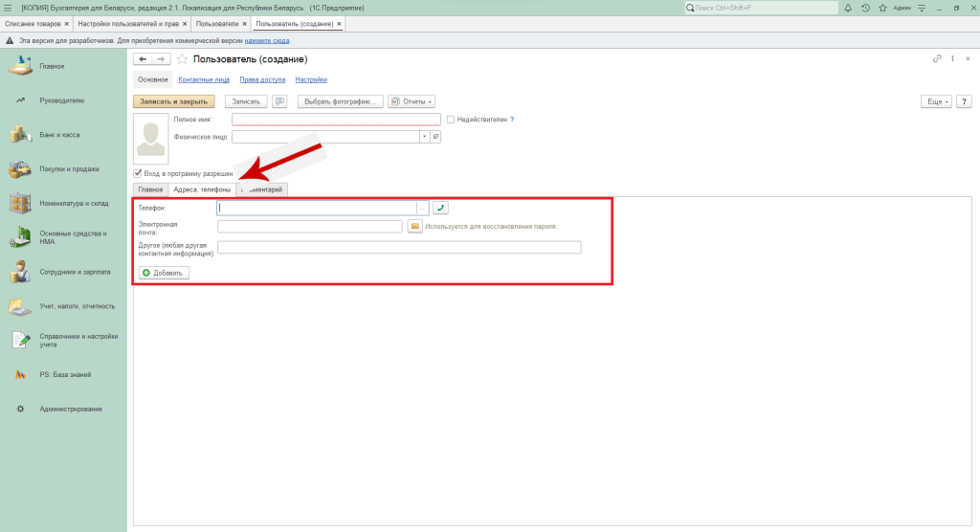Click the 'Добавить' button
Image resolution: width=980 pixels, height=532 pixels.
(164, 273)
